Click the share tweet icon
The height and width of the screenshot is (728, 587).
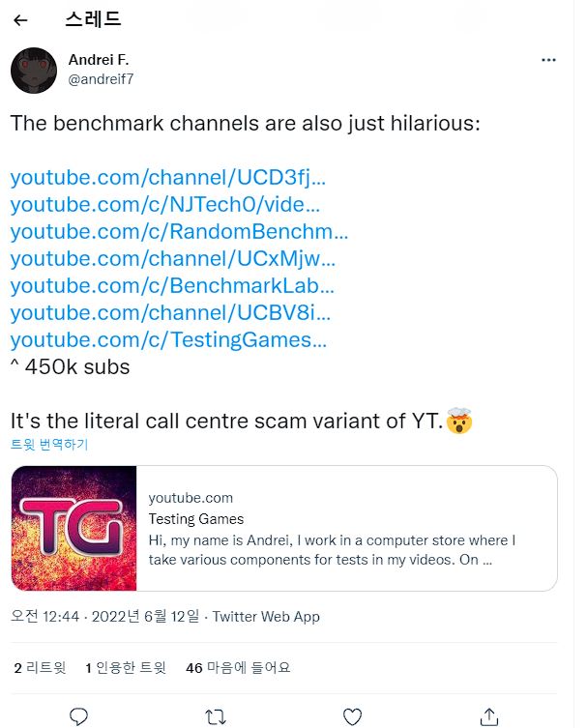point(490,715)
